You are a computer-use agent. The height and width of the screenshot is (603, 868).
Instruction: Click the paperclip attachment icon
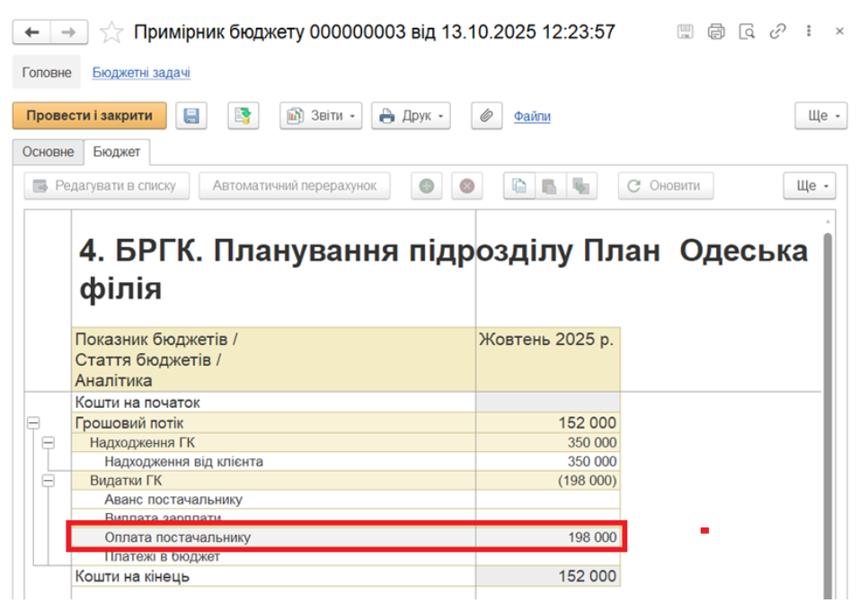(x=486, y=116)
